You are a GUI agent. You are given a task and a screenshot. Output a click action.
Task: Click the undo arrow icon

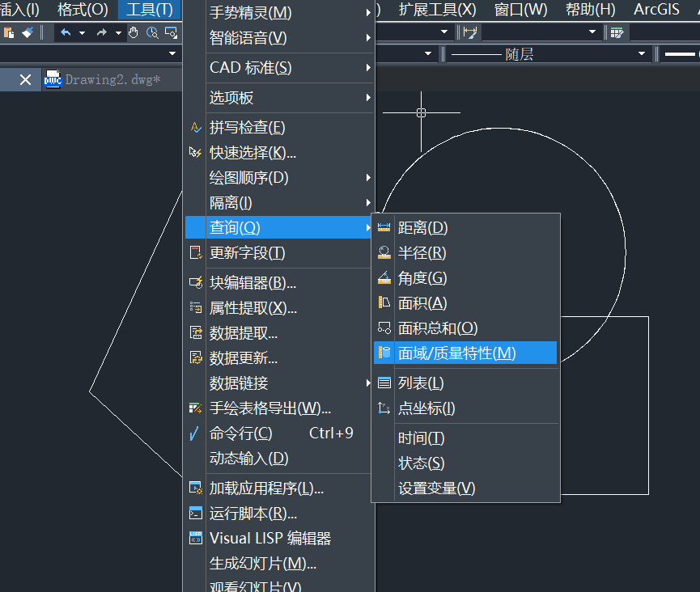click(x=66, y=32)
